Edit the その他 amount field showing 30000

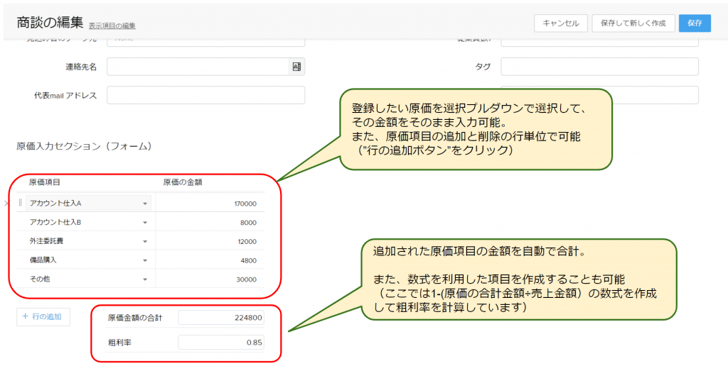click(x=210, y=279)
